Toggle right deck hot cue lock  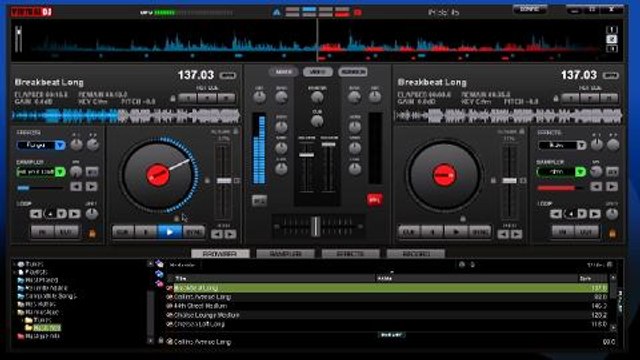(x=556, y=99)
